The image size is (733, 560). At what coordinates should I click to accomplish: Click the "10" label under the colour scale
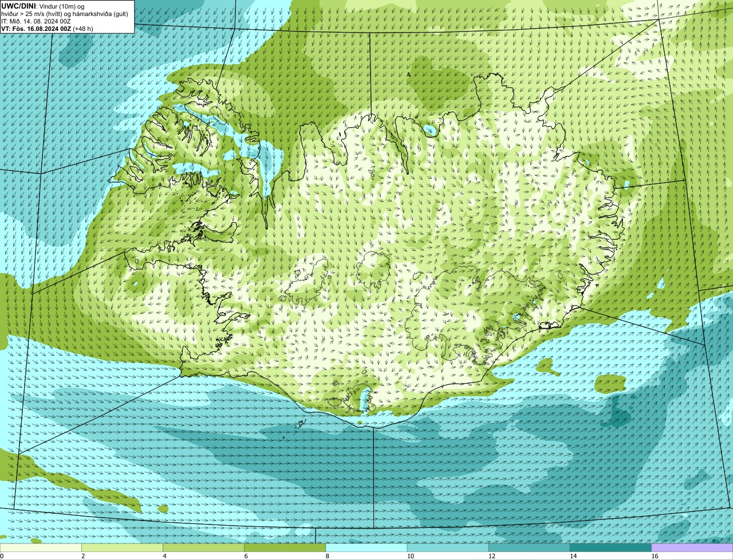[411, 556]
